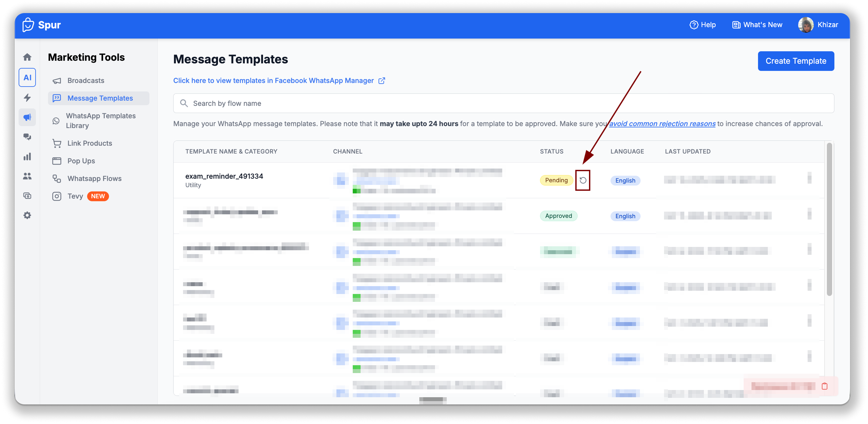
Task: Click the Search by flow name field
Action: 503,104
